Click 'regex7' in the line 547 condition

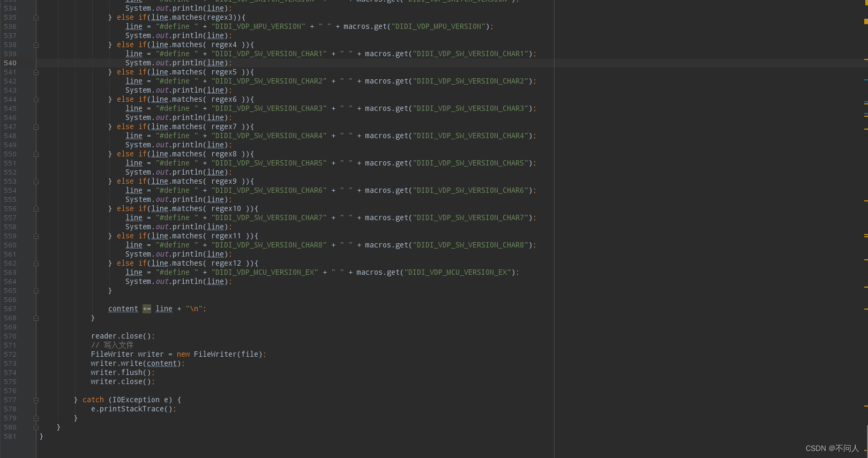pos(224,127)
